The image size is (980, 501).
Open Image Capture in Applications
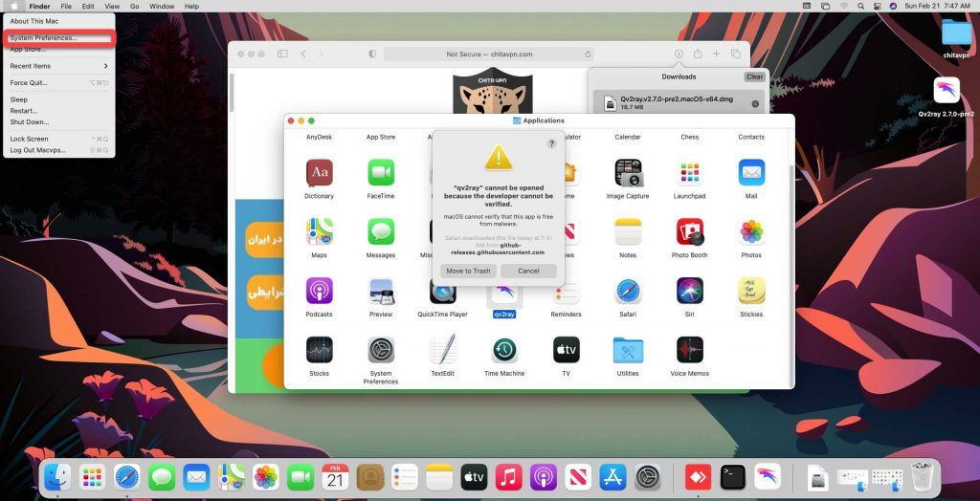628,173
